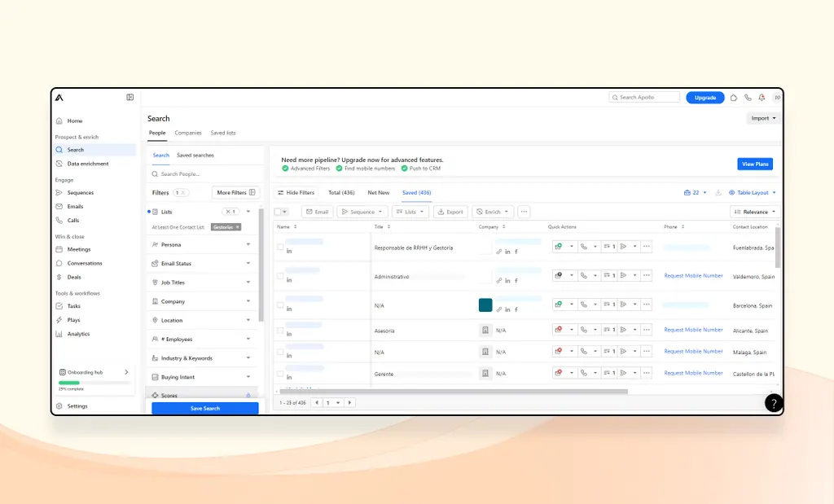Image resolution: width=834 pixels, height=504 pixels.
Task: Click the Export toolbar button
Action: pyautogui.click(x=450, y=212)
